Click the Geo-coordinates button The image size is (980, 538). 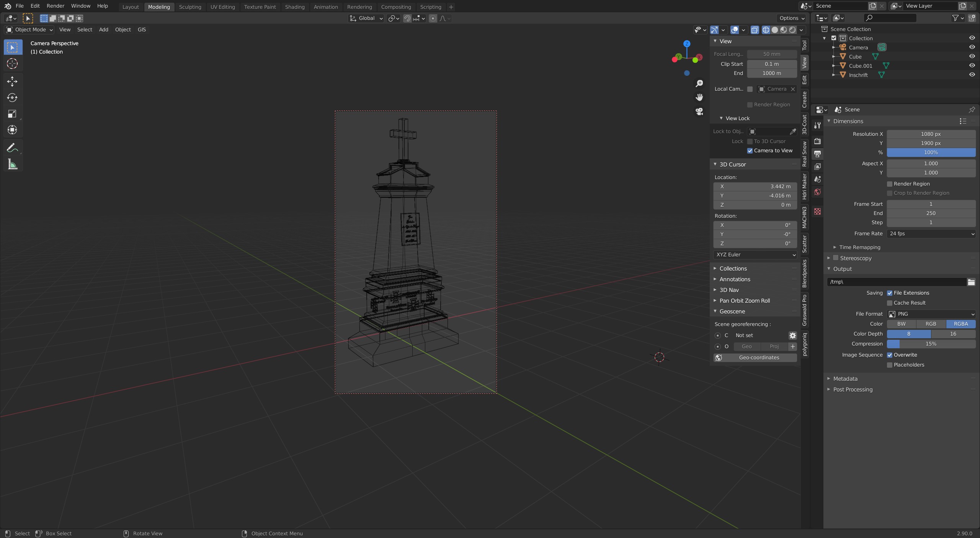click(755, 357)
